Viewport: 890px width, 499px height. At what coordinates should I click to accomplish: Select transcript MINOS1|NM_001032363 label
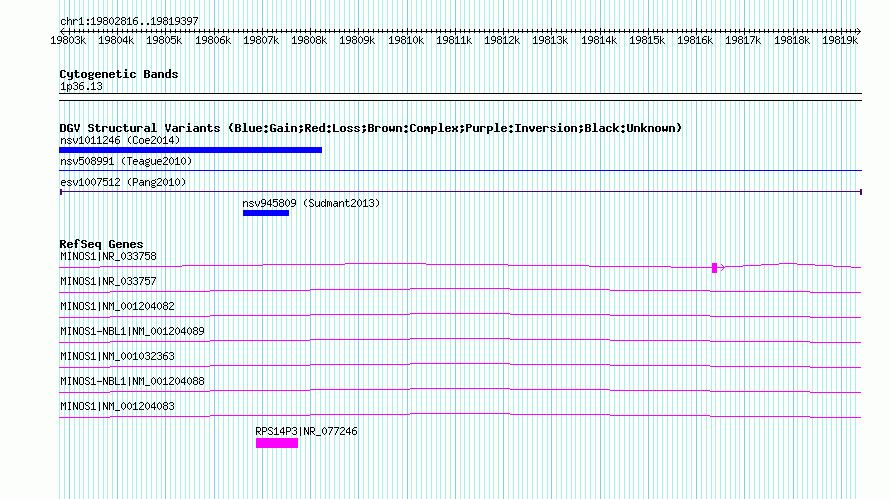tap(117, 357)
